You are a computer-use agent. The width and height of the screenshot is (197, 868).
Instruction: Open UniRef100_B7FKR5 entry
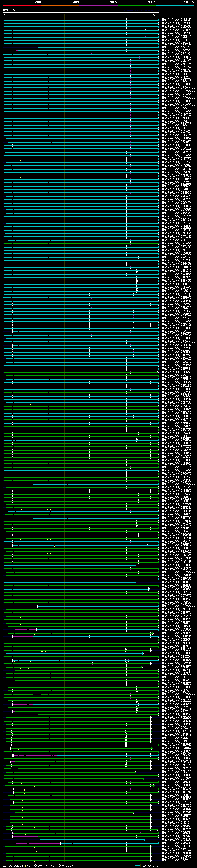177,186
